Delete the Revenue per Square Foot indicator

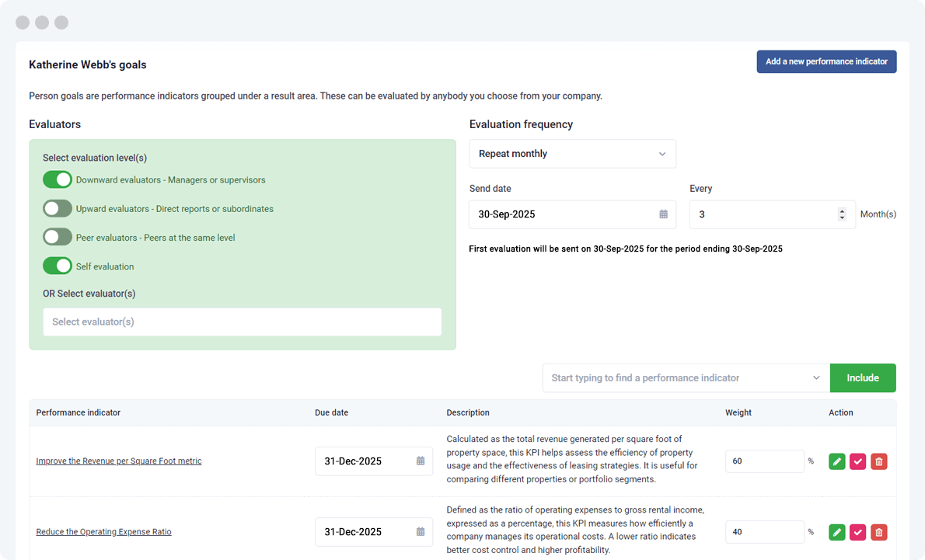pos(878,461)
